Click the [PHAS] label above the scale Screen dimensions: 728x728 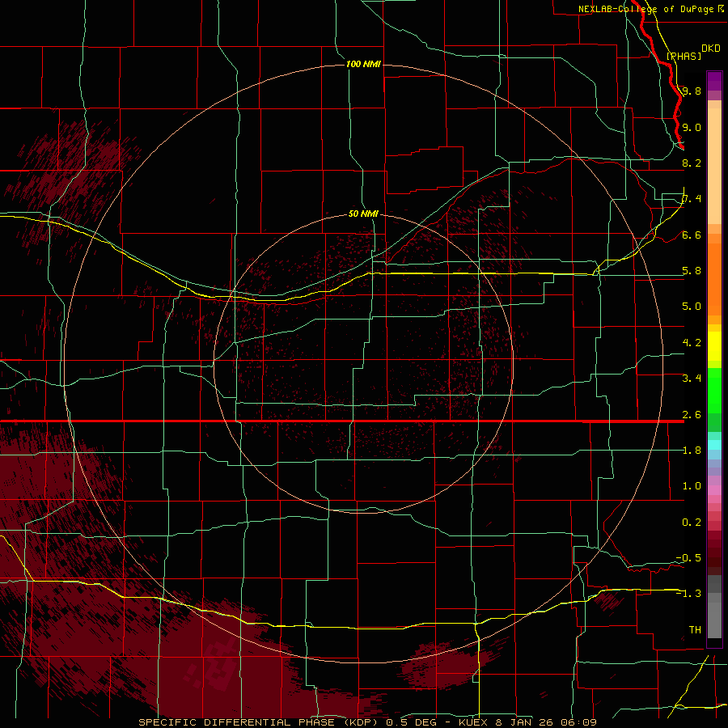point(684,56)
